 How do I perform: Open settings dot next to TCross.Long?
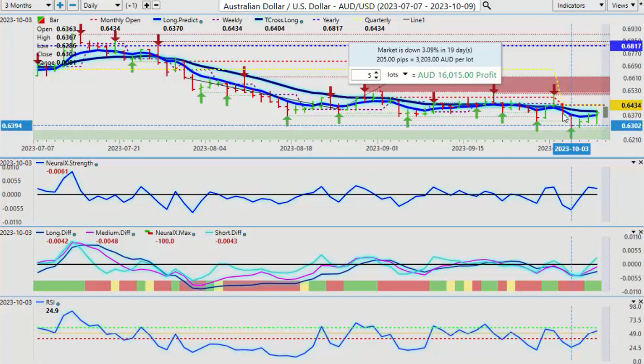tap(301, 21)
